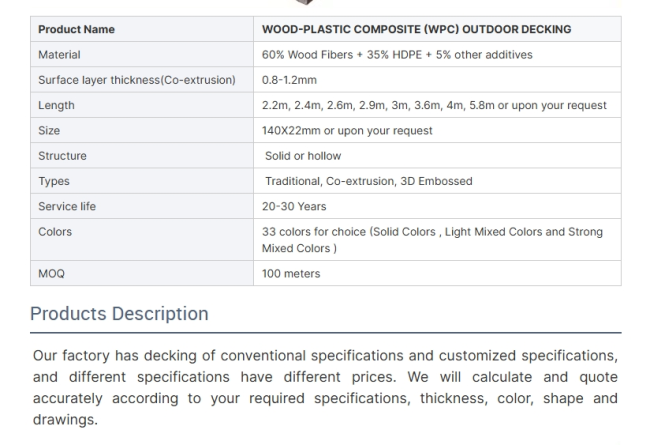Select the Types row label
650x445 pixels.
[x=54, y=181]
